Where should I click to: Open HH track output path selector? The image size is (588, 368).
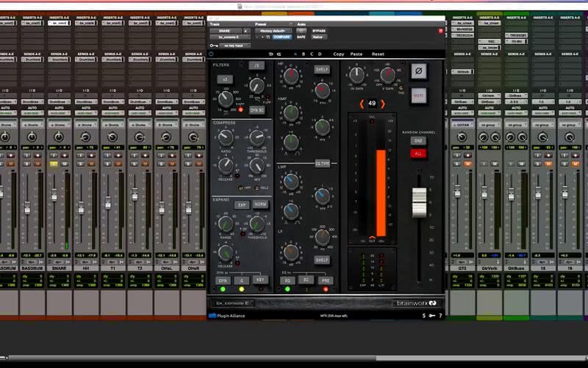point(86,102)
